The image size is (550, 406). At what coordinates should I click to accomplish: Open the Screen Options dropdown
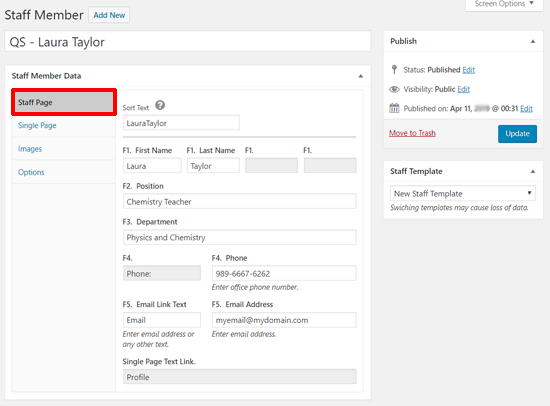point(504,4)
